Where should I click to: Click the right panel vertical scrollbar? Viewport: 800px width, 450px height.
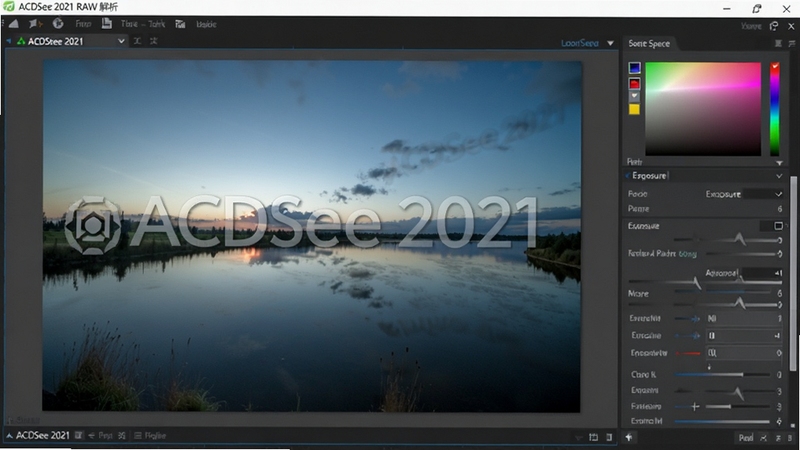(793, 273)
